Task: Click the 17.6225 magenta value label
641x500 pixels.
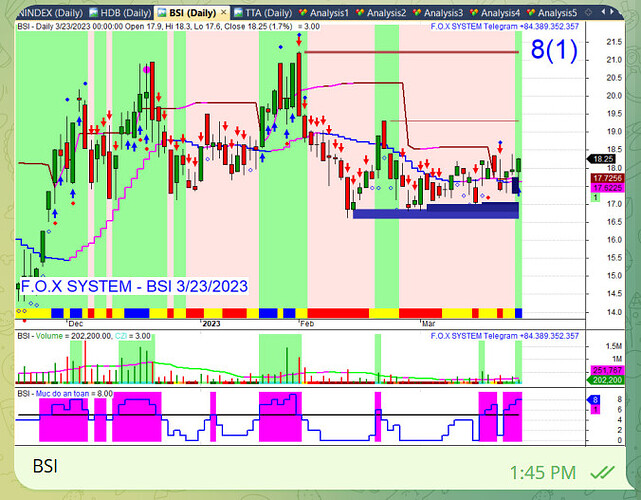Action: pyautogui.click(x=607, y=188)
